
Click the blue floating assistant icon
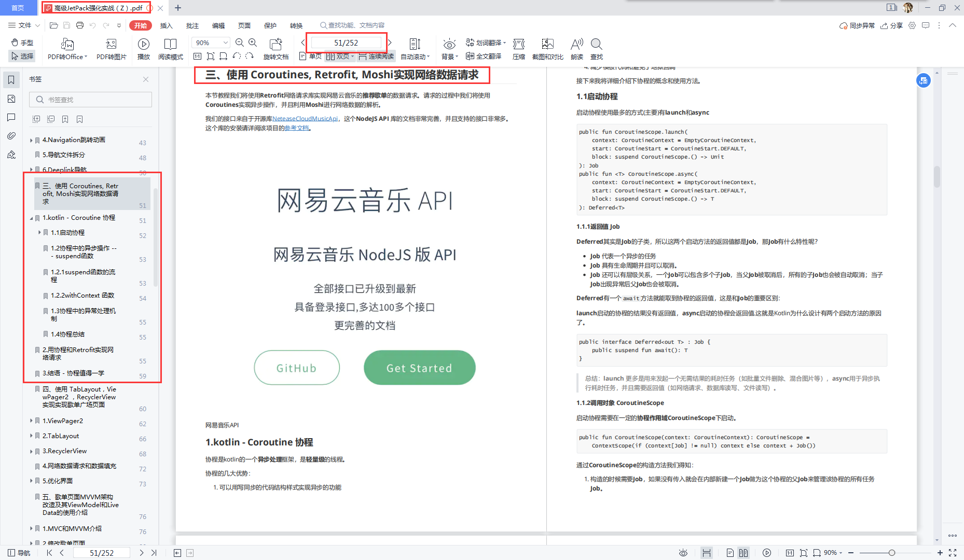(924, 80)
